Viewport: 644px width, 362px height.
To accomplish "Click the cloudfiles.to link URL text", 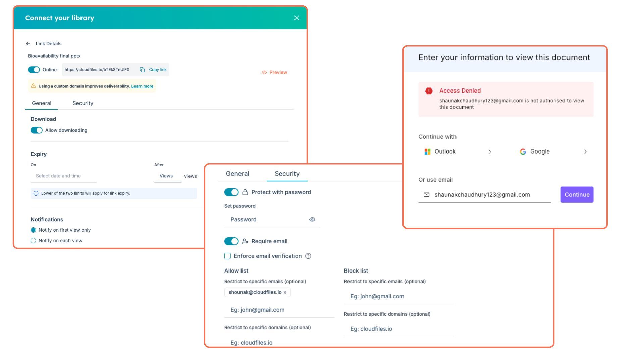I will 97,70.
